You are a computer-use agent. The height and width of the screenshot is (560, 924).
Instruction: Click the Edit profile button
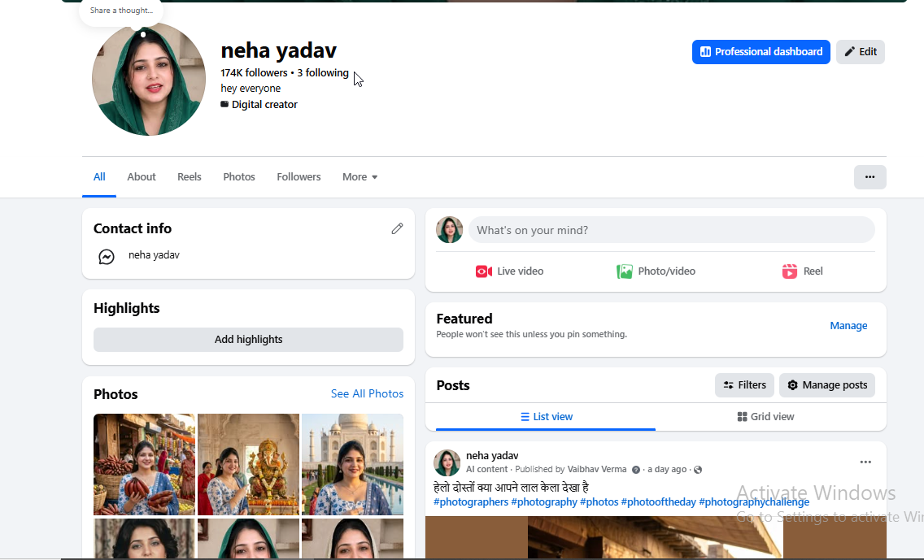coord(861,52)
